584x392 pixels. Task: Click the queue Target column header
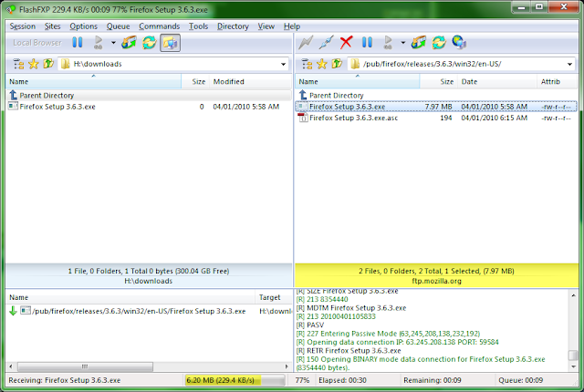pyautogui.click(x=274, y=297)
